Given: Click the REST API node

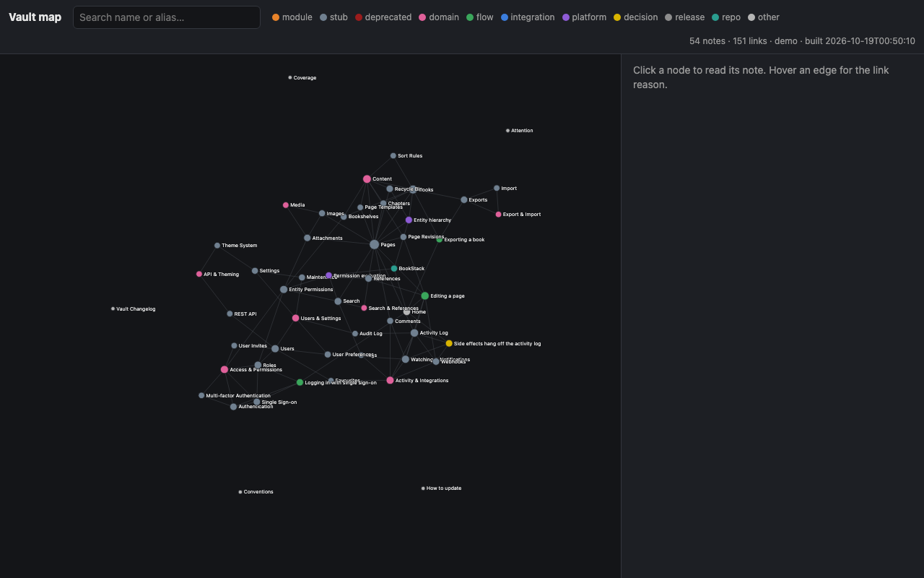Looking at the screenshot, I should point(230,314).
